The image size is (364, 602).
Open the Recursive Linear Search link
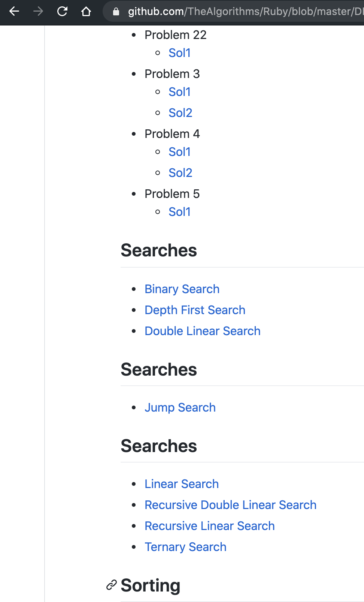(x=209, y=526)
